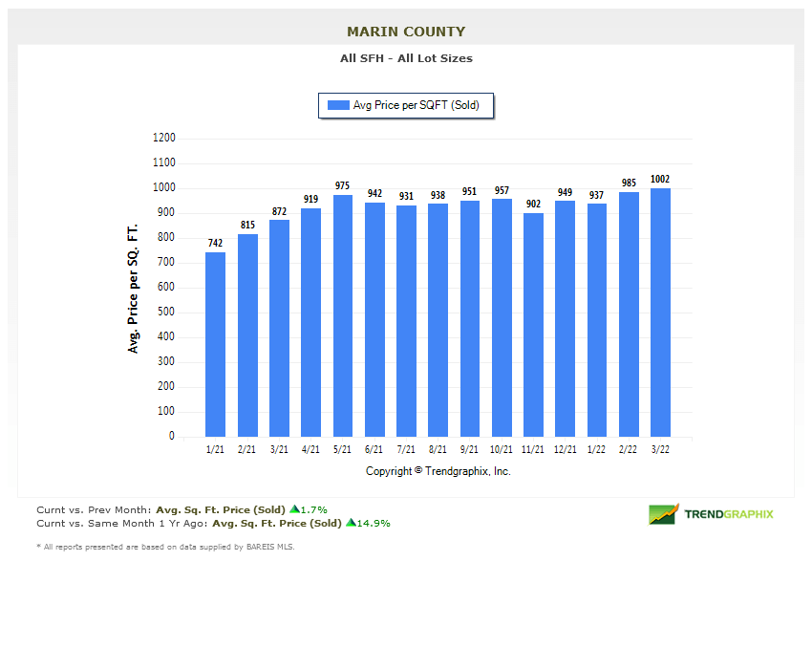
Task: Click the 11/21 bar valued at 902
Action: coord(533,325)
